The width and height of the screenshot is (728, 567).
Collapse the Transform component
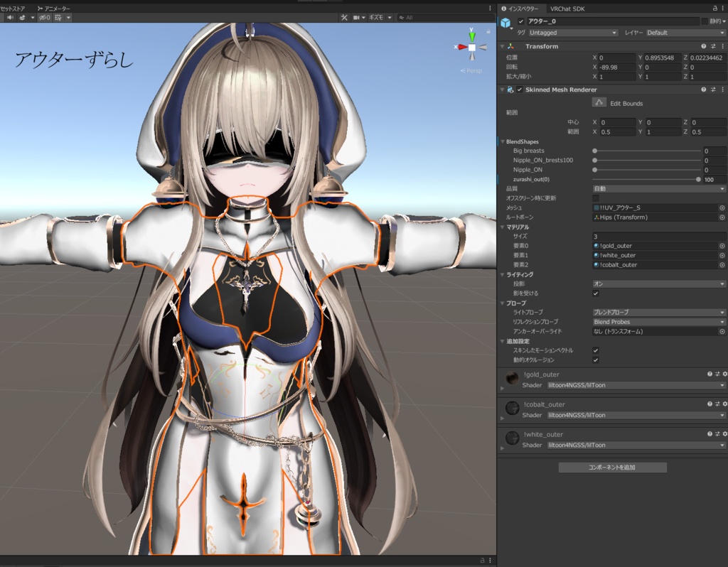502,46
